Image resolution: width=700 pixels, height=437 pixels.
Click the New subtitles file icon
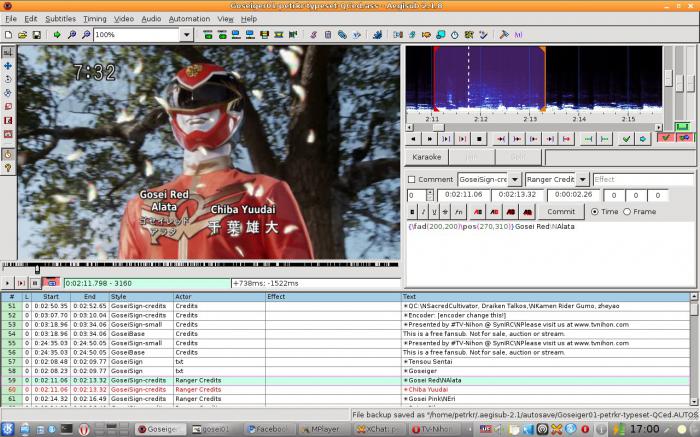coord(8,34)
